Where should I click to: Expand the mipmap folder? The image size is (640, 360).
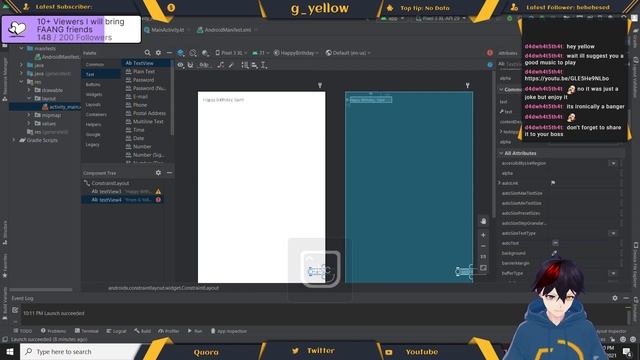pyautogui.click(x=29, y=115)
